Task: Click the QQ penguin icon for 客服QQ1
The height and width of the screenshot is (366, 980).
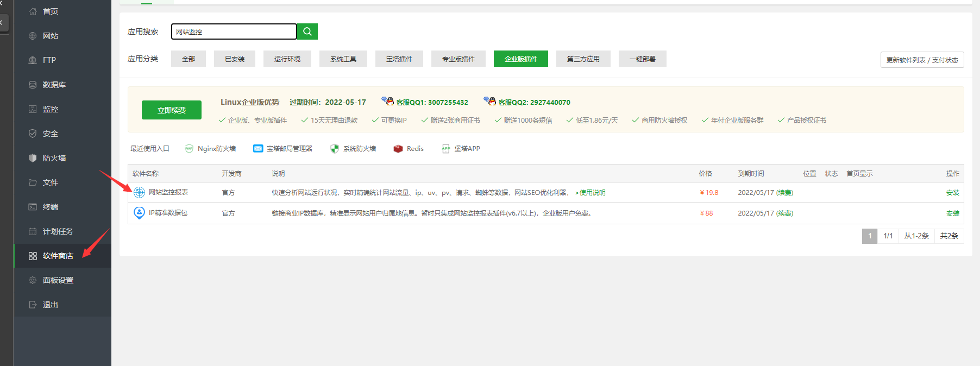Action: pyautogui.click(x=388, y=101)
